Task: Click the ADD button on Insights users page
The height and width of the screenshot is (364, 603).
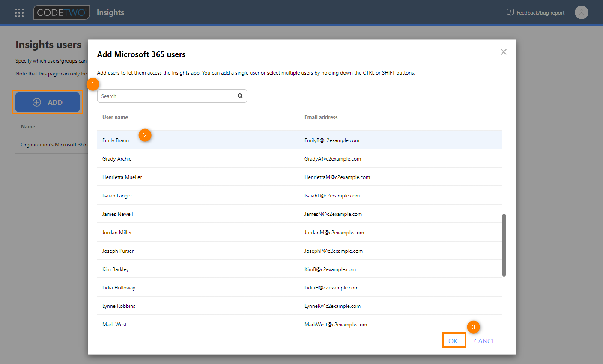Action: [x=48, y=102]
